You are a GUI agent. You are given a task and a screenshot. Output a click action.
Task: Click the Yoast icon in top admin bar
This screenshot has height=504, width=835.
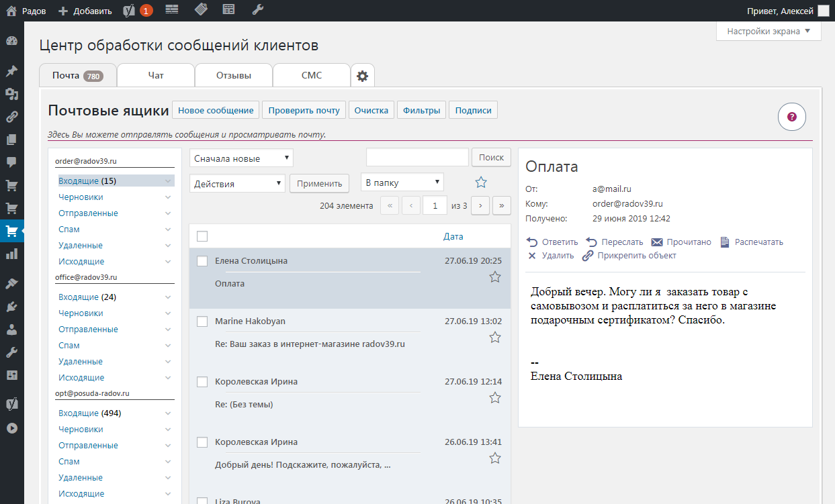click(130, 10)
